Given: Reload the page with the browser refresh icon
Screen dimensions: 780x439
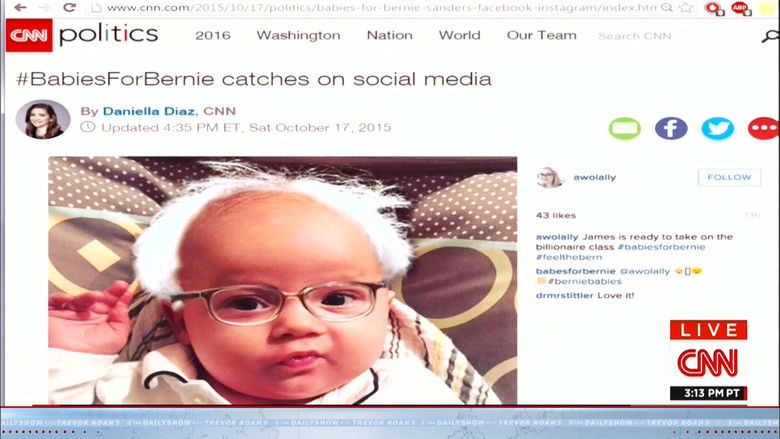Looking at the screenshot, I should click(69, 8).
